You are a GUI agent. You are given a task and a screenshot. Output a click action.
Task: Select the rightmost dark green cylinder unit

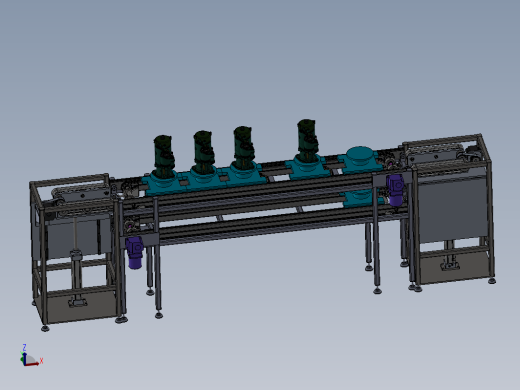click(307, 140)
